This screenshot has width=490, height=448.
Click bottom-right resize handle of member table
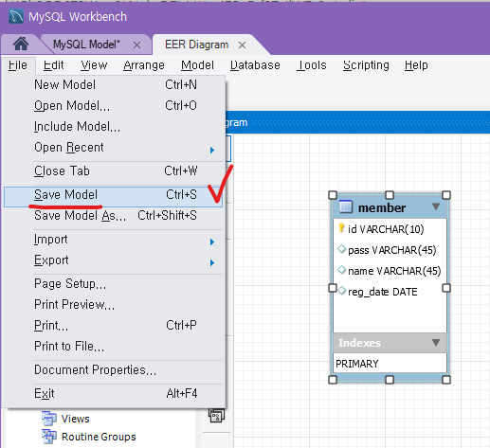[x=446, y=380]
